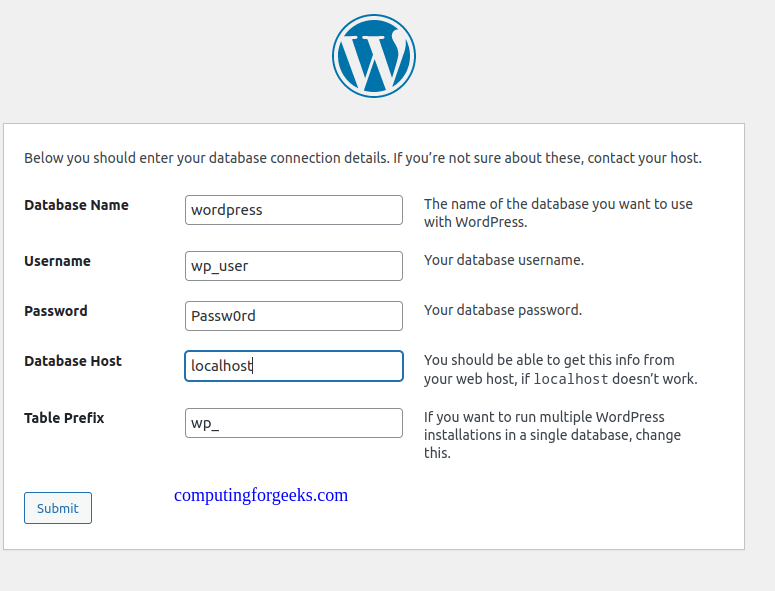Click the Password label text
Image resolution: width=775 pixels, height=591 pixels.
coord(56,311)
